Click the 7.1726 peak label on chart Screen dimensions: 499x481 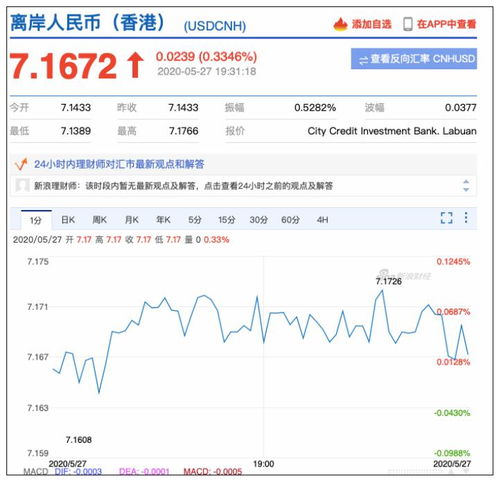click(389, 281)
